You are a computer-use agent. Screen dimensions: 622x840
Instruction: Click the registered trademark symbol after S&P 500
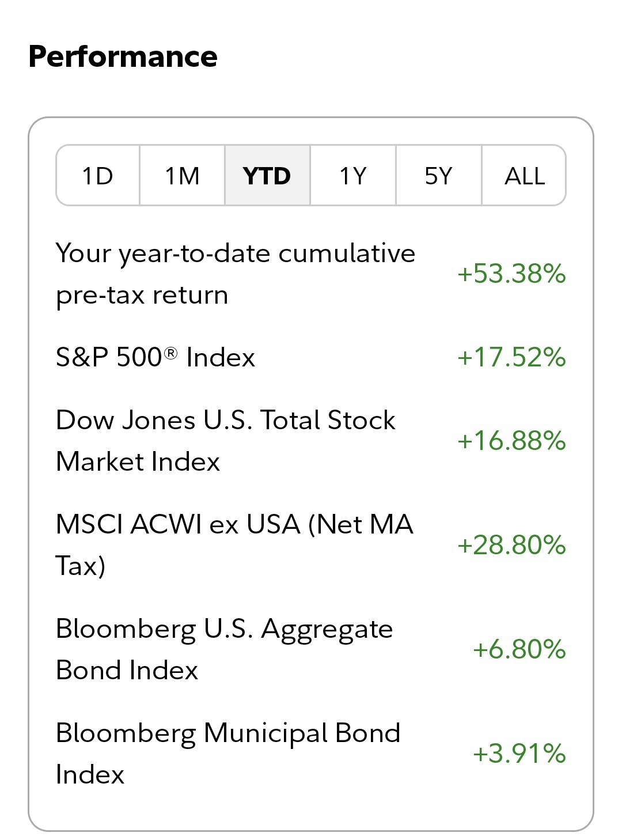[171, 353]
